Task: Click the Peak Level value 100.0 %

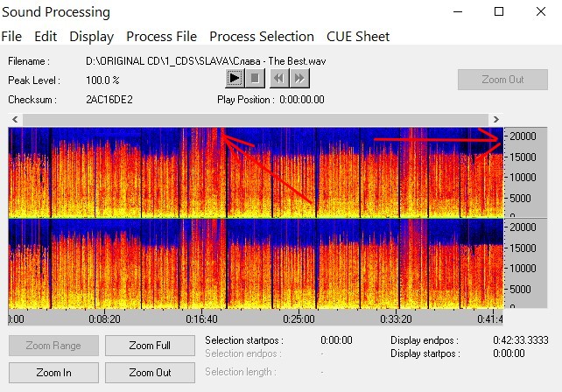Action: (102, 80)
